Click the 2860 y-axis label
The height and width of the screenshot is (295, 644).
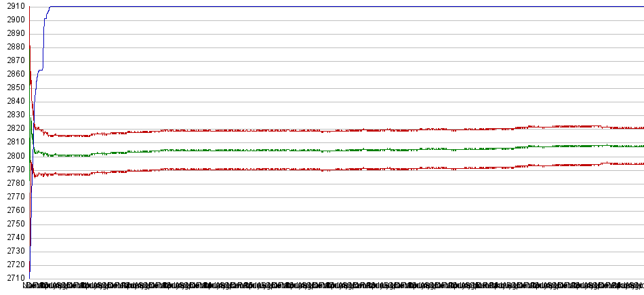tap(14, 74)
